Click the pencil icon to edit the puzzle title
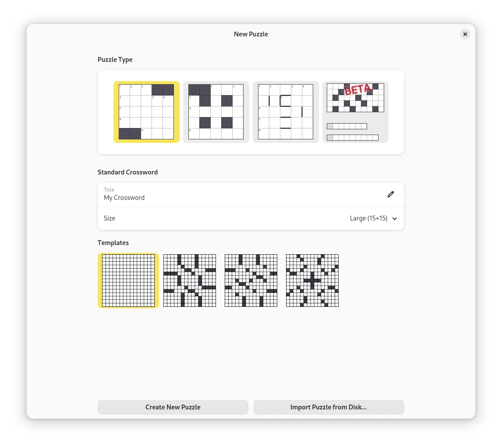Image resolution: width=502 pixels, height=448 pixels. (x=391, y=194)
